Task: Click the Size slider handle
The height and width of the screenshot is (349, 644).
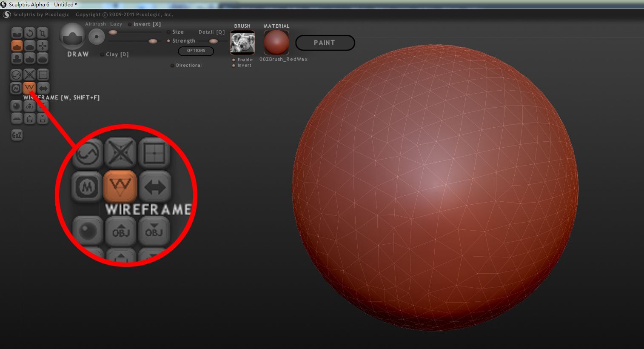Action: 113,32
